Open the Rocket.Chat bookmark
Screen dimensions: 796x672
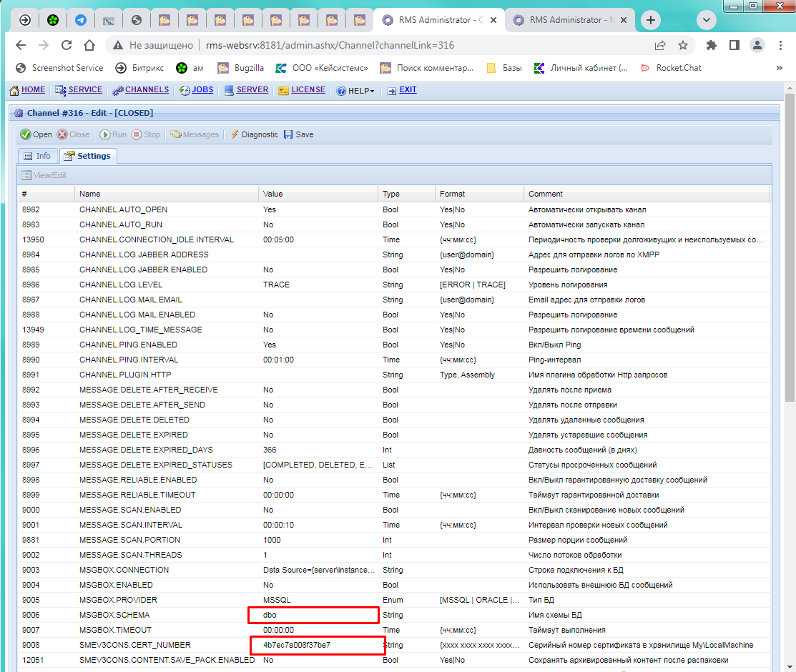click(671, 68)
